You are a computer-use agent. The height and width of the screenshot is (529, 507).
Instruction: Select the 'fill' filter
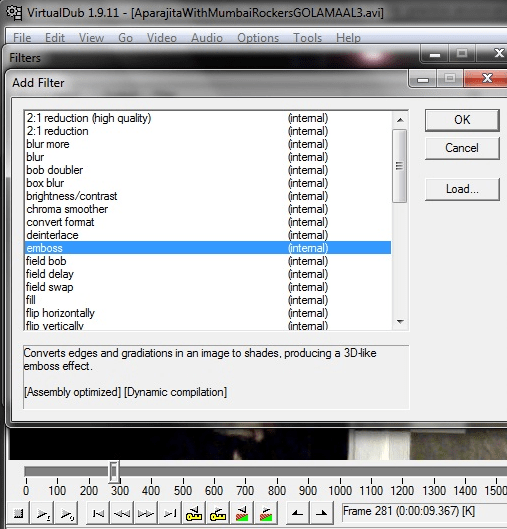click(208, 300)
